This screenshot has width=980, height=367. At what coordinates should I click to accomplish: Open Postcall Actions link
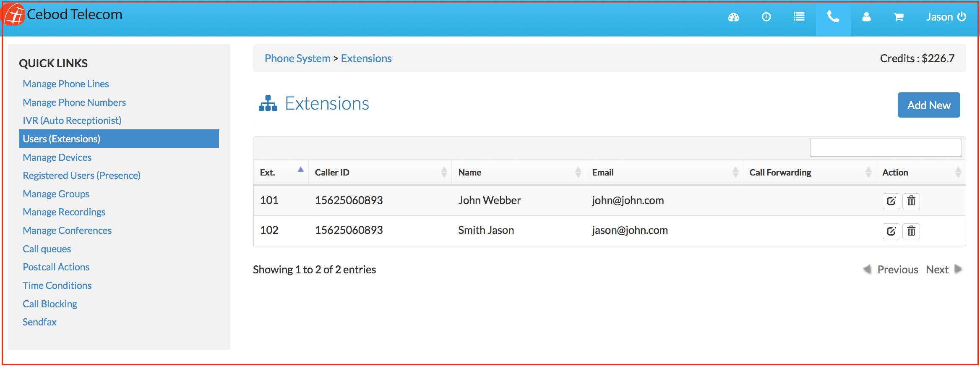(56, 267)
